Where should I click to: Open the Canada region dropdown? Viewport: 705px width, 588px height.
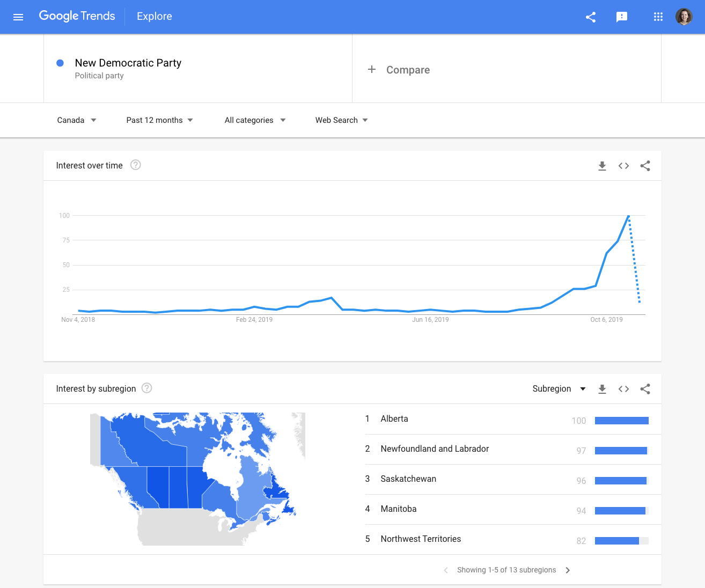(77, 120)
